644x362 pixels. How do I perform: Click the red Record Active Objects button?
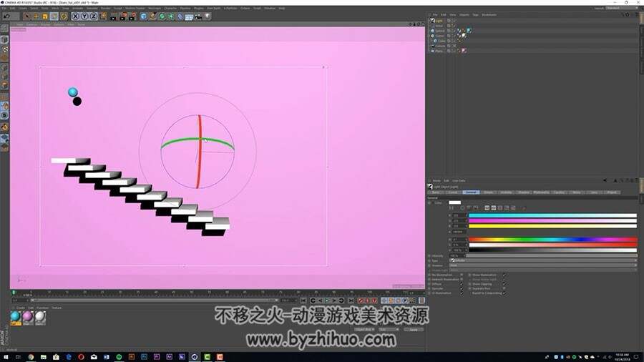click(361, 301)
